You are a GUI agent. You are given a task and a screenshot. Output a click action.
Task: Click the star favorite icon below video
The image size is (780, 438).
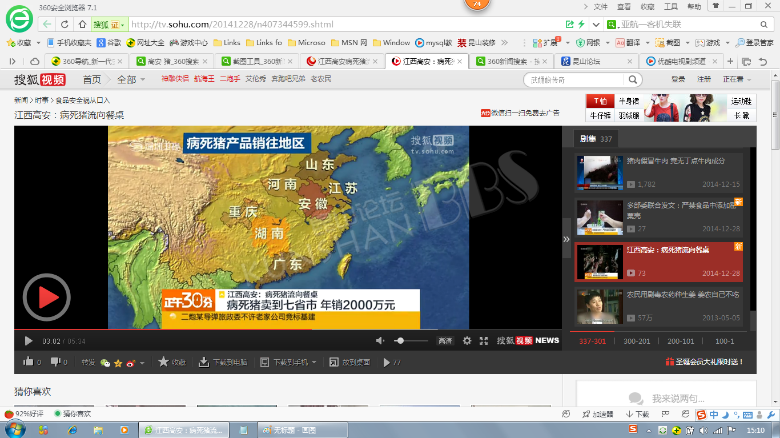(x=163, y=362)
